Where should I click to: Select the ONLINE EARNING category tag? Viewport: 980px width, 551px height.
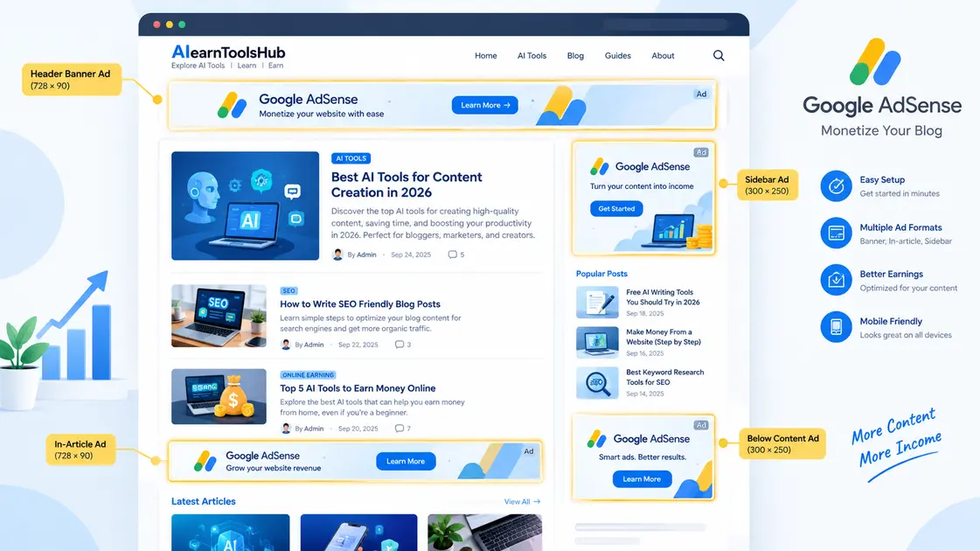click(308, 375)
